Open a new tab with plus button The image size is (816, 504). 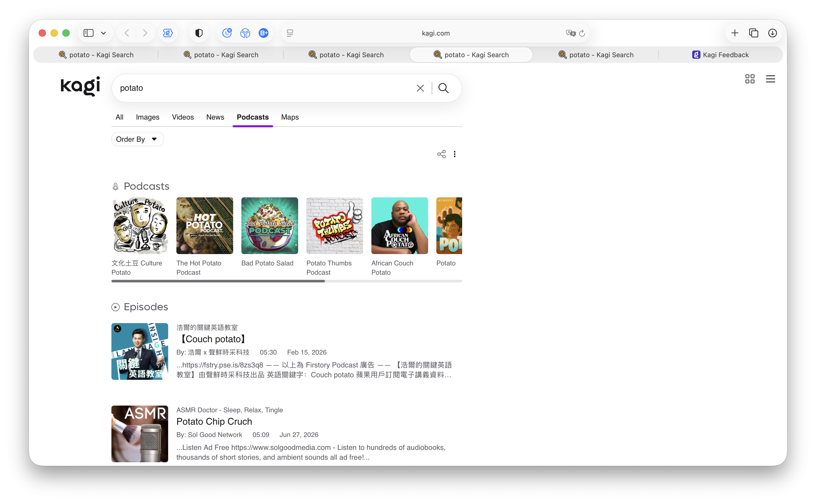point(735,33)
